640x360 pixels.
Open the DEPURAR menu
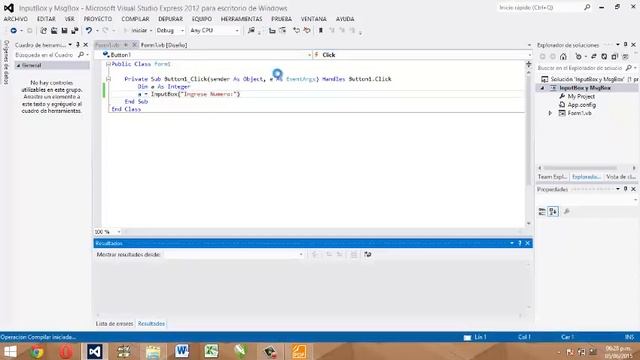coord(170,19)
